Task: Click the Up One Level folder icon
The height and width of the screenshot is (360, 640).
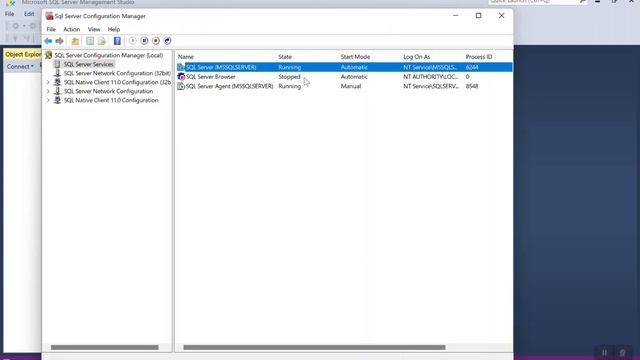Action: coord(75,41)
